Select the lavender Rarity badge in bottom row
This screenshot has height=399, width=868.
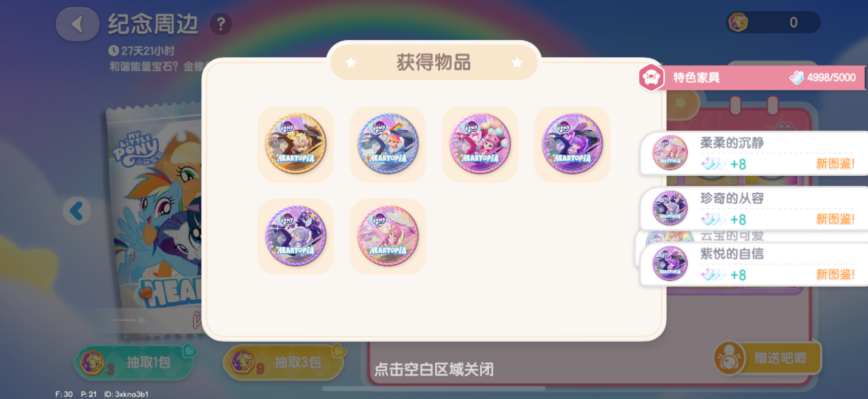(x=296, y=236)
